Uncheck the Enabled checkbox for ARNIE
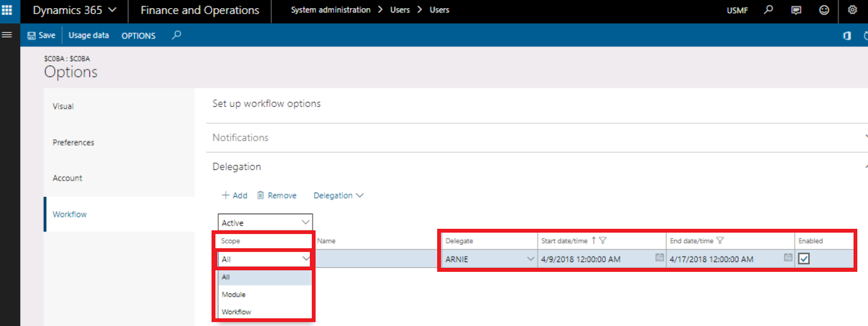This screenshot has height=326, width=868. pos(804,259)
